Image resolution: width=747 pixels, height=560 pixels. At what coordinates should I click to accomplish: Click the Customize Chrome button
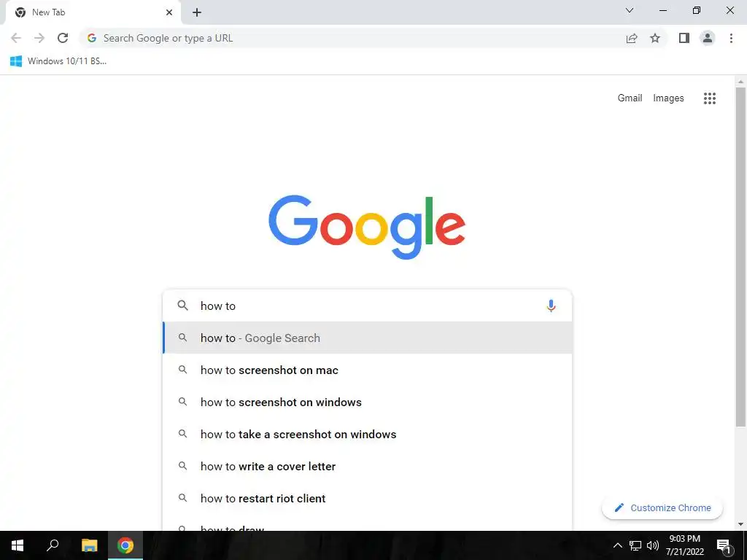(x=662, y=507)
